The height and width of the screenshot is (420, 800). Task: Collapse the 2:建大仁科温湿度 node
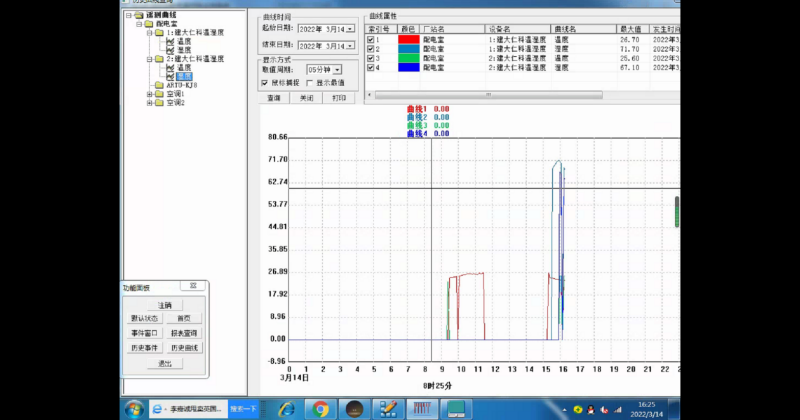(149, 59)
